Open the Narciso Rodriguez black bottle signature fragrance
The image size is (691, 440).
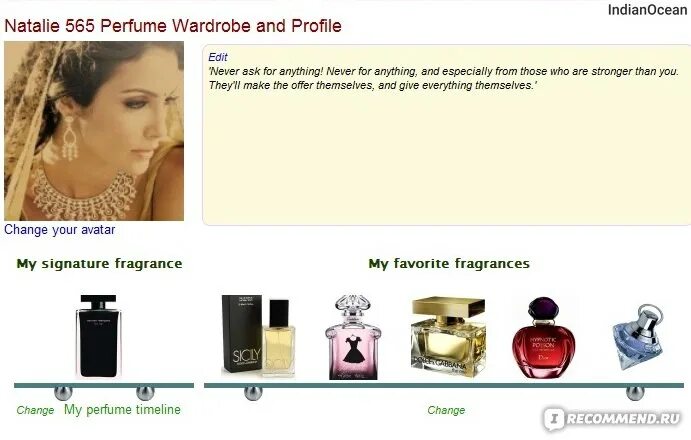point(99,336)
